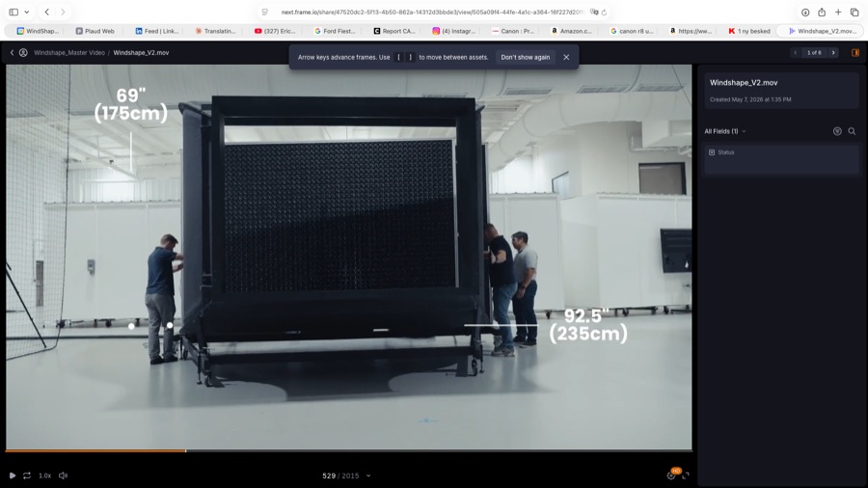Screen dimensions: 868x488
Task: Open a new Safari tab with plus
Action: [x=838, y=13]
